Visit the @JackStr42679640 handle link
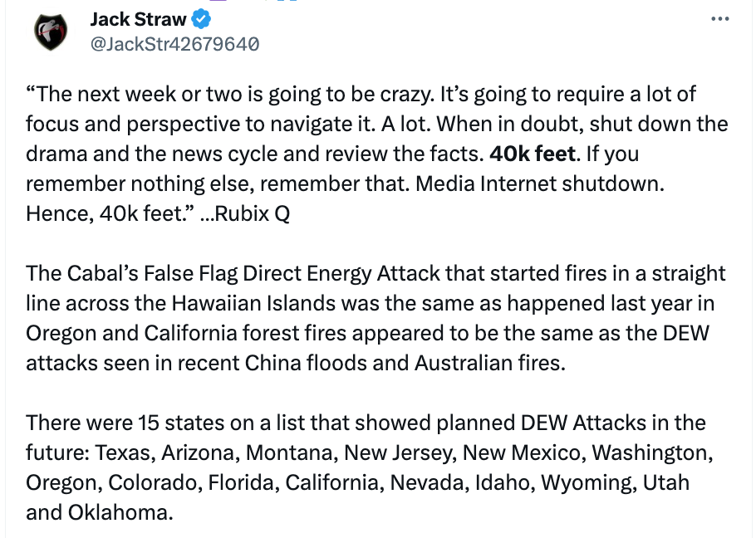The image size is (756, 538). [174, 43]
